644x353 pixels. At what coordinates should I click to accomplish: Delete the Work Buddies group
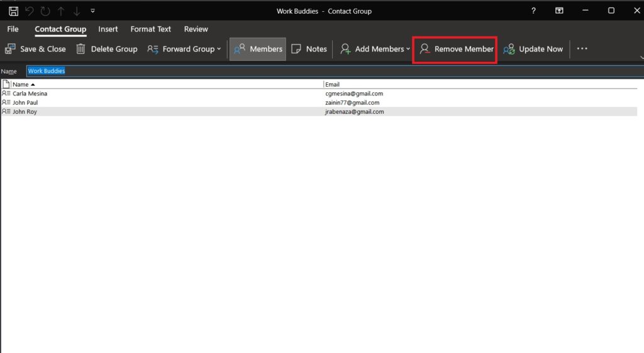(x=107, y=49)
